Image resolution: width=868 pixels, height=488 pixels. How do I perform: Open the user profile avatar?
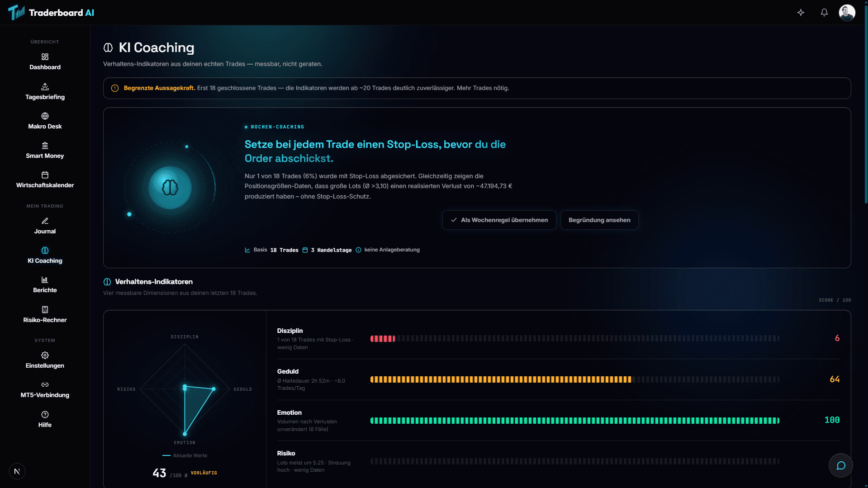[847, 13]
